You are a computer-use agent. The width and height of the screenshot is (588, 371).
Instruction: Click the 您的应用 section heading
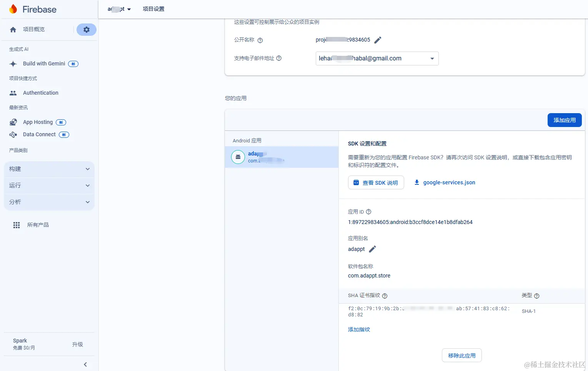tap(236, 99)
